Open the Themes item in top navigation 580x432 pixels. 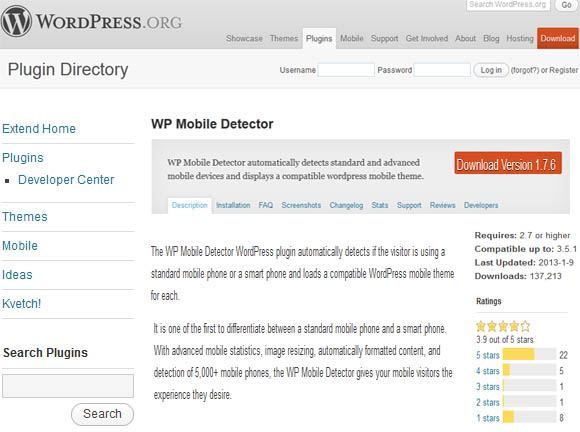(x=284, y=38)
